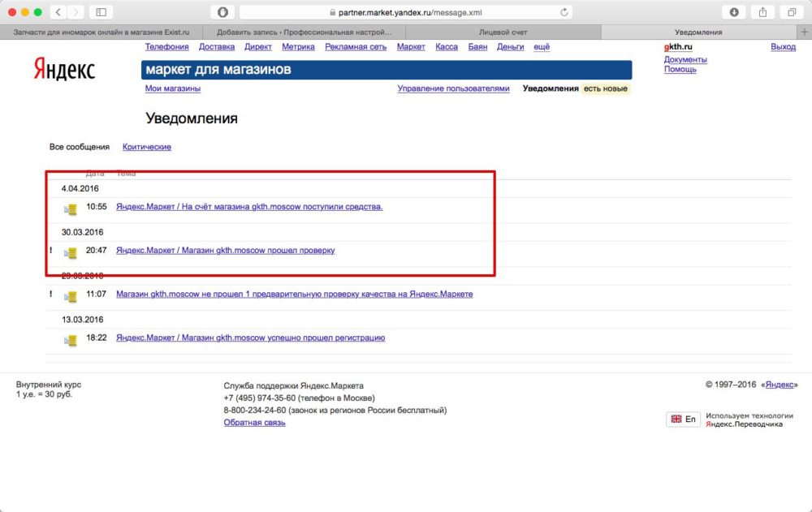Click the time 11:07
This screenshot has height=512, width=812.
click(97, 294)
